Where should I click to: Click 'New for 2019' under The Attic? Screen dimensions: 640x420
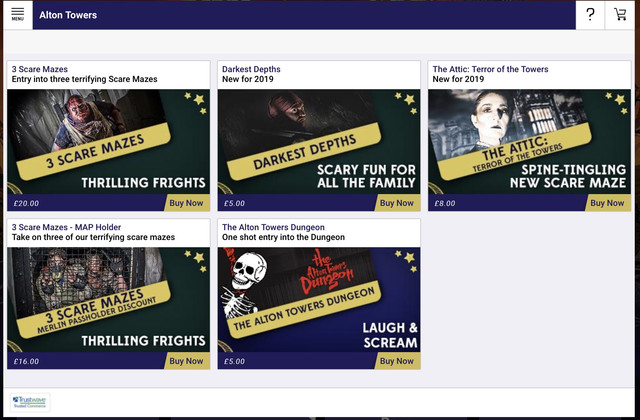point(458,79)
